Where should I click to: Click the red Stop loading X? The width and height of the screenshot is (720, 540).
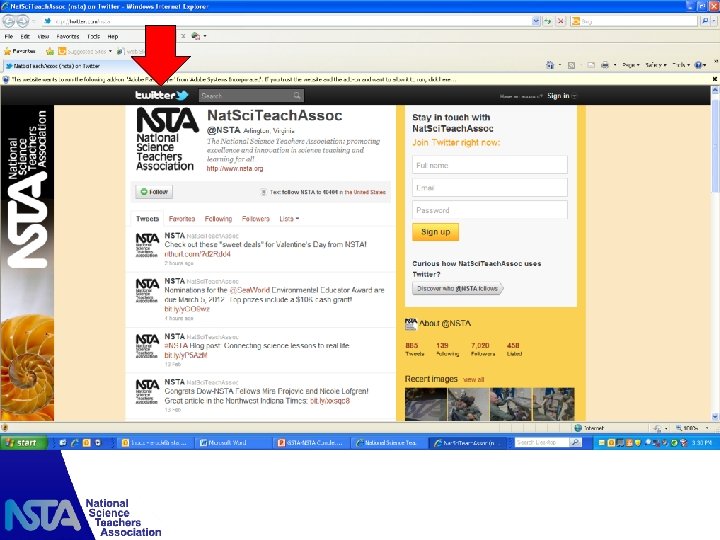coord(561,21)
